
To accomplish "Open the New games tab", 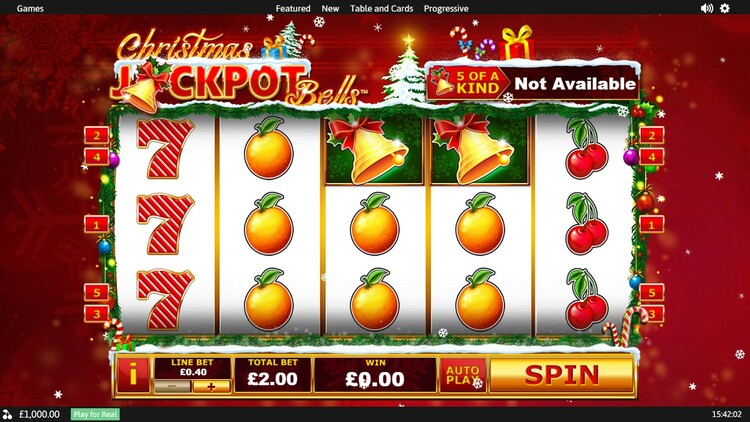I will point(330,8).
